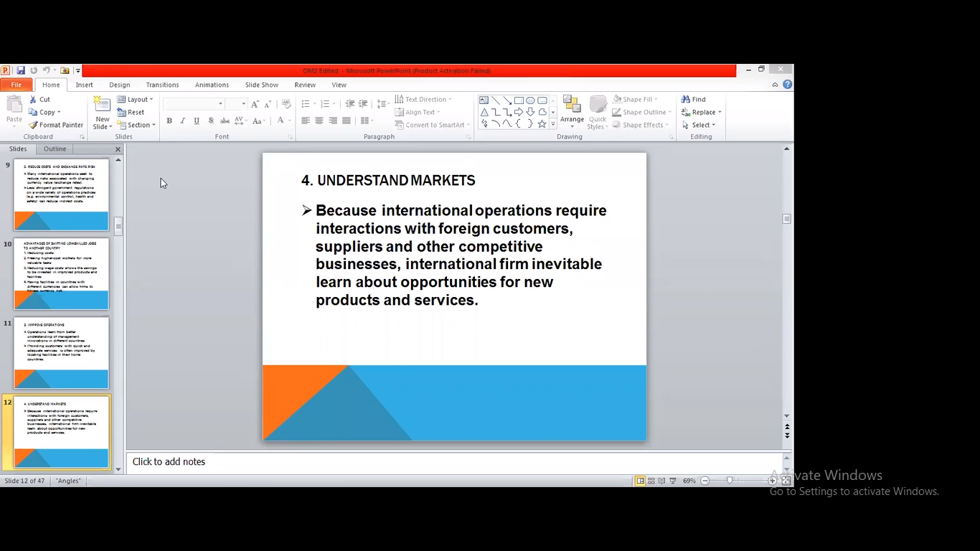Switch to the Insert tab

85,85
